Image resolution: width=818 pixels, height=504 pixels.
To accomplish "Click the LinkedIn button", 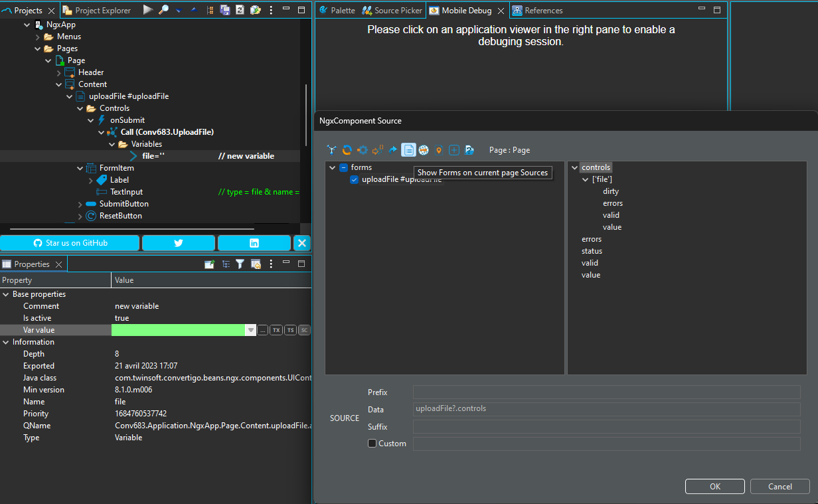I will tap(254, 243).
